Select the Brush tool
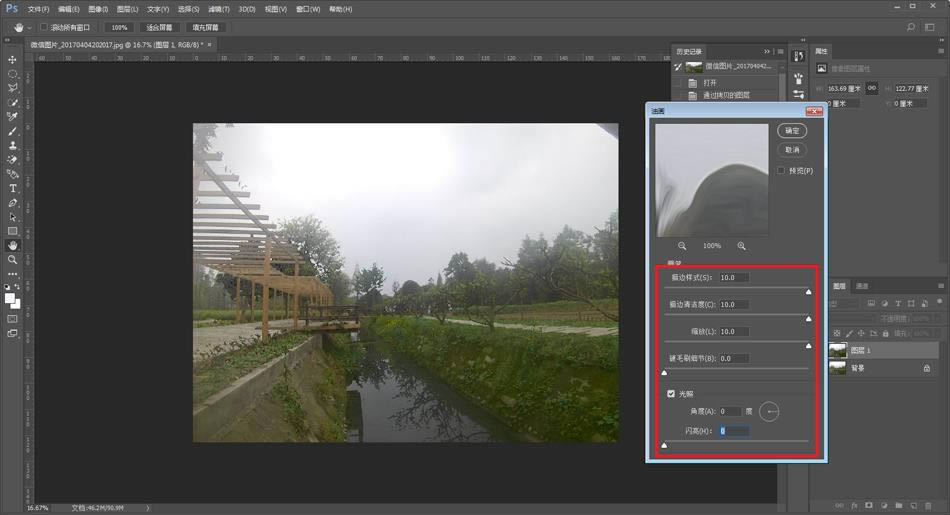This screenshot has height=515, width=950. (13, 131)
